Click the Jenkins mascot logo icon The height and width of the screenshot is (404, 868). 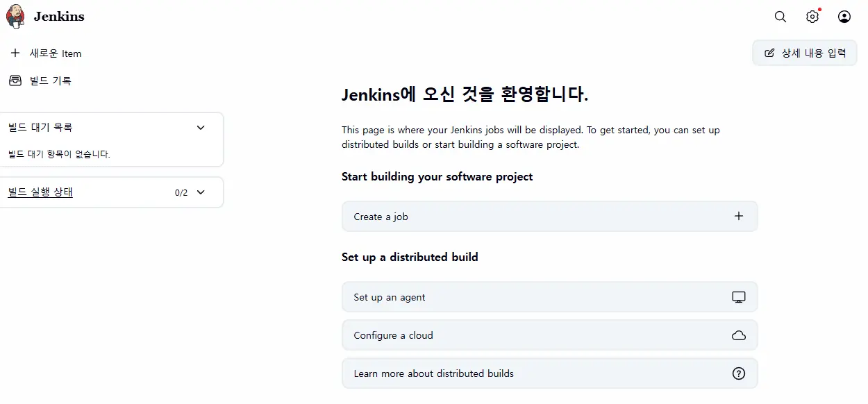(15, 16)
